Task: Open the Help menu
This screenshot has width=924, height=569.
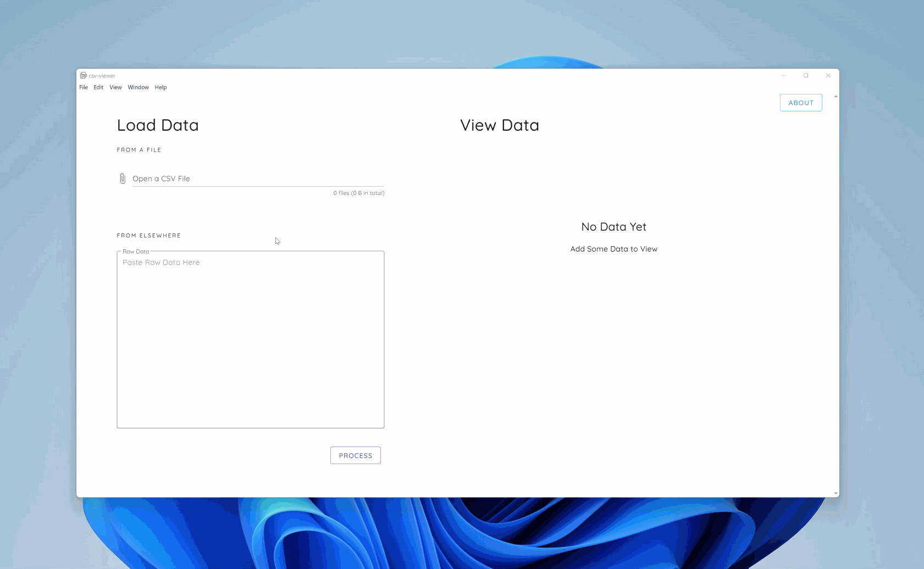Action: (161, 87)
